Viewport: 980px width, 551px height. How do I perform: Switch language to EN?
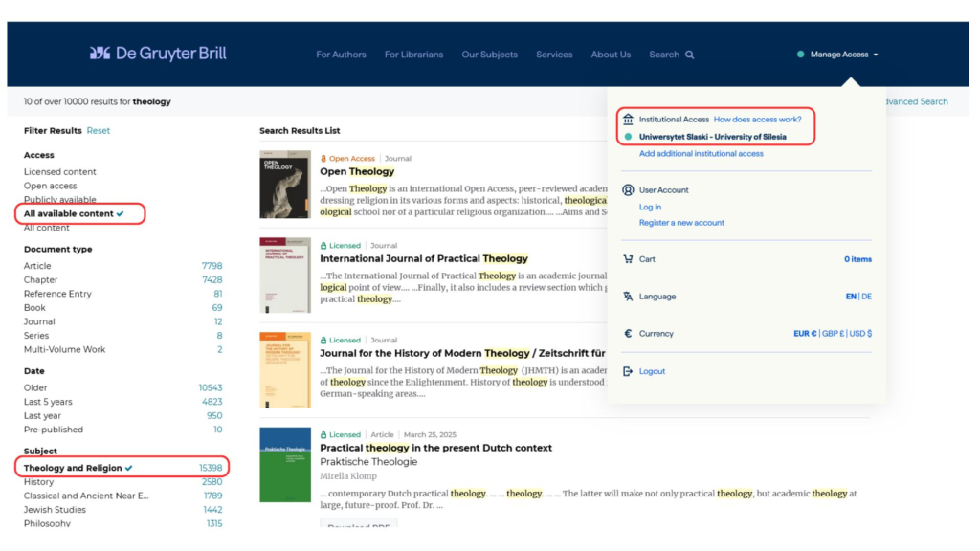pos(851,297)
